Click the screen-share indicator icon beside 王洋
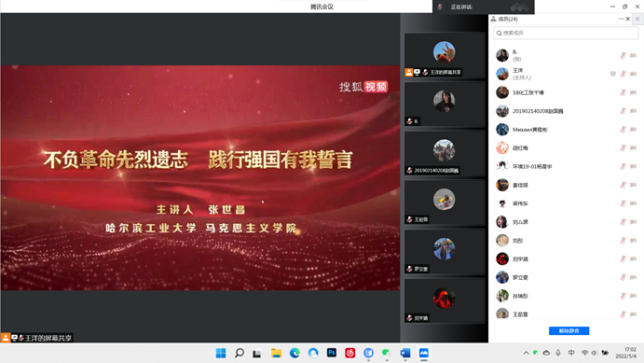The width and height of the screenshot is (644, 363). click(613, 74)
